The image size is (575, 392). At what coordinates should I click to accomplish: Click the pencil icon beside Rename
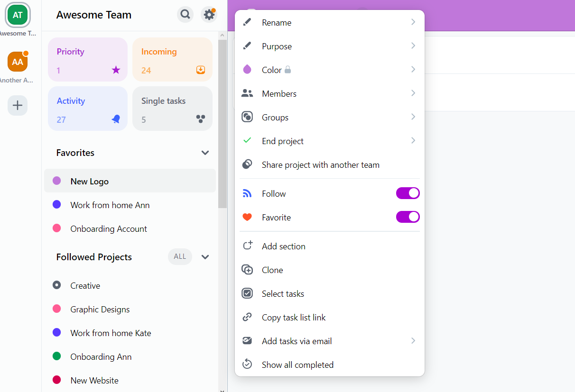tap(247, 22)
